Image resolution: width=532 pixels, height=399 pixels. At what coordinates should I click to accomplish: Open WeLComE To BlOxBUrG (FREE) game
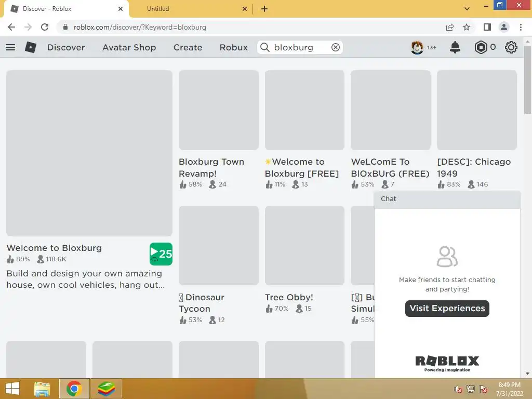point(390,168)
